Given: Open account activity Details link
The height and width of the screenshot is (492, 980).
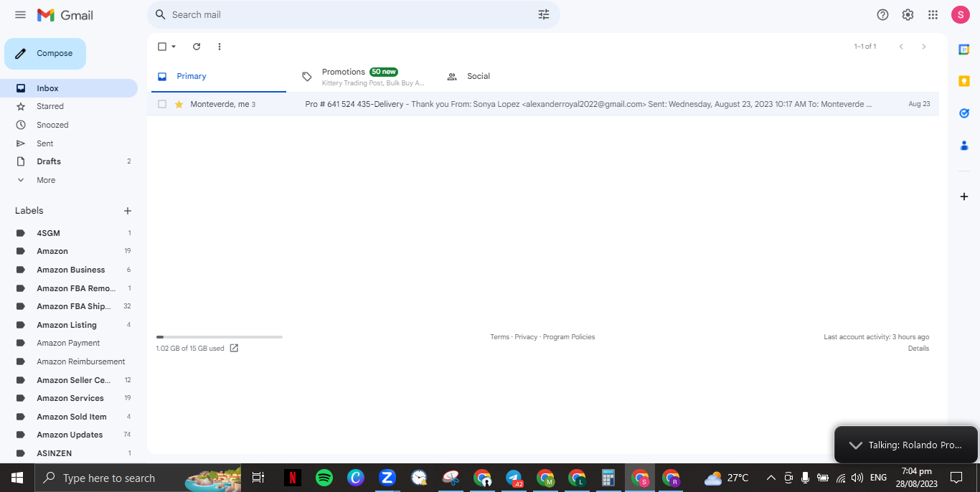Looking at the screenshot, I should point(918,349).
